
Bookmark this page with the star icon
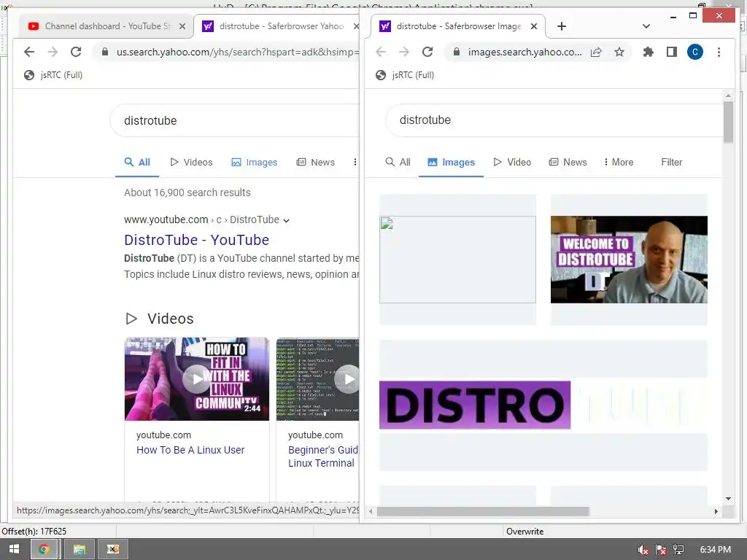(619, 52)
